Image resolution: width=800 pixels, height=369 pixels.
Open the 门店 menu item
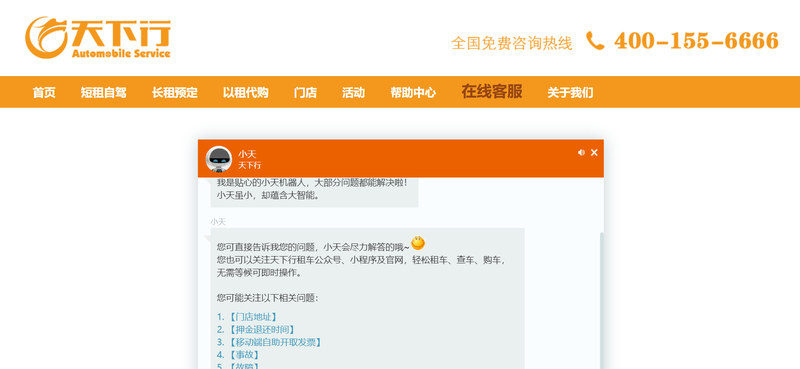click(x=305, y=92)
